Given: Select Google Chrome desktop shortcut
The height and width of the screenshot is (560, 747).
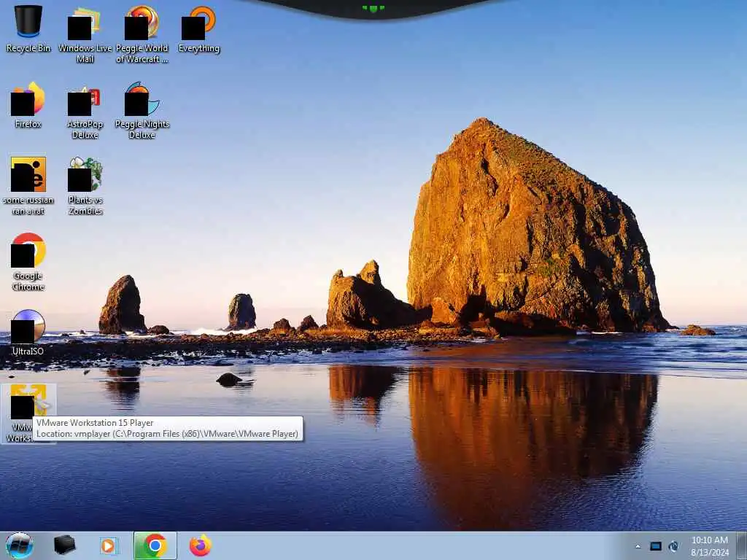Looking at the screenshot, I should (28, 262).
